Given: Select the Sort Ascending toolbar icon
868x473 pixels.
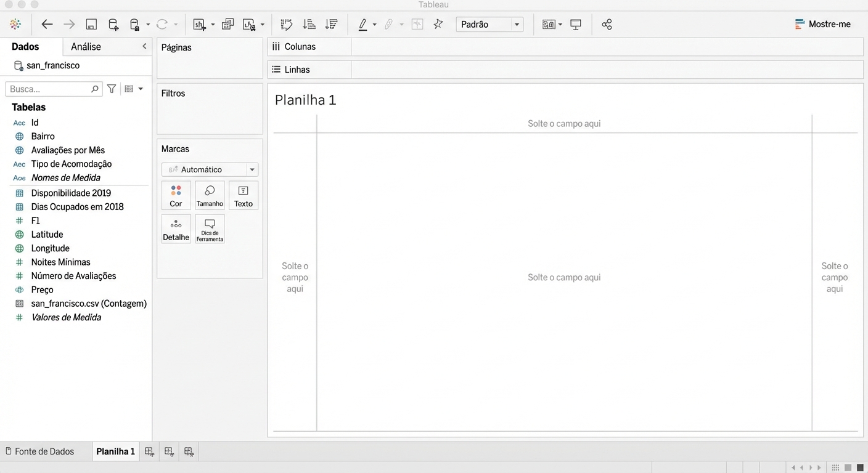Looking at the screenshot, I should [309, 24].
